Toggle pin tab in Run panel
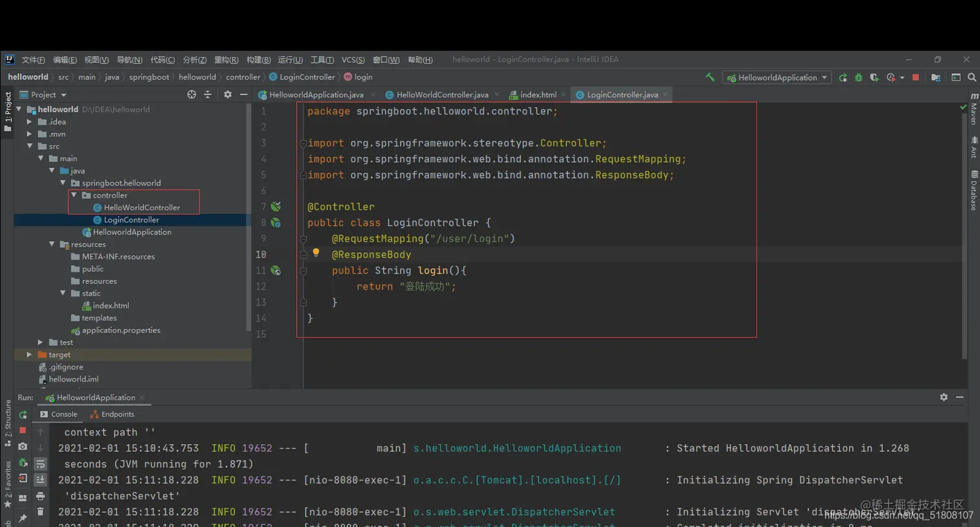The height and width of the screenshot is (527, 980). [x=23, y=518]
